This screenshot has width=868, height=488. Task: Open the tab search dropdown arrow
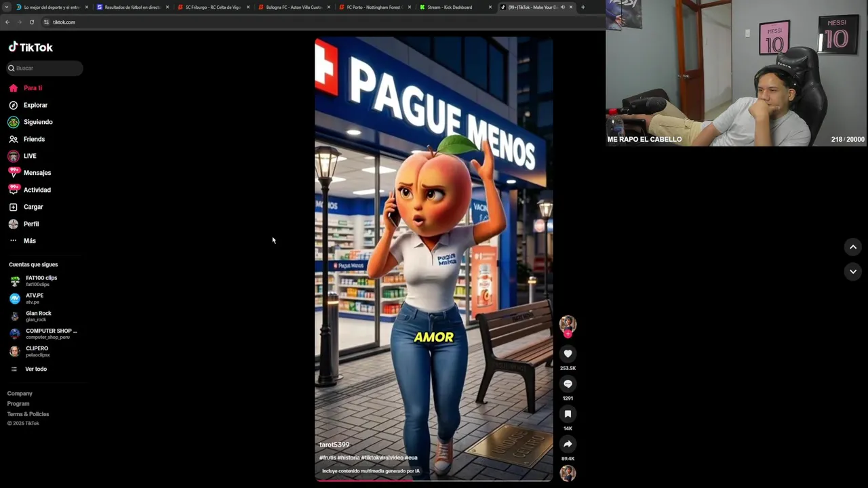(6, 7)
